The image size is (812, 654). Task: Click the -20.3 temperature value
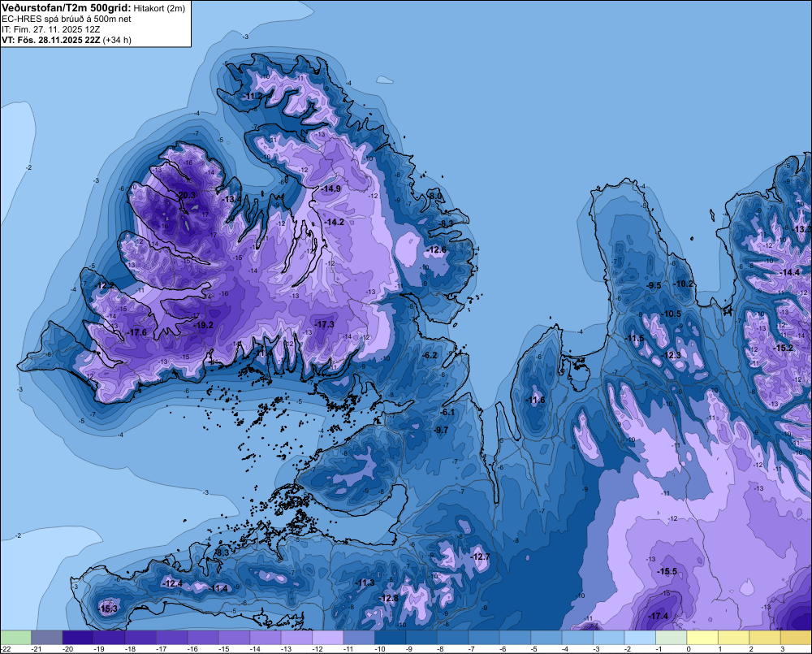click(185, 195)
